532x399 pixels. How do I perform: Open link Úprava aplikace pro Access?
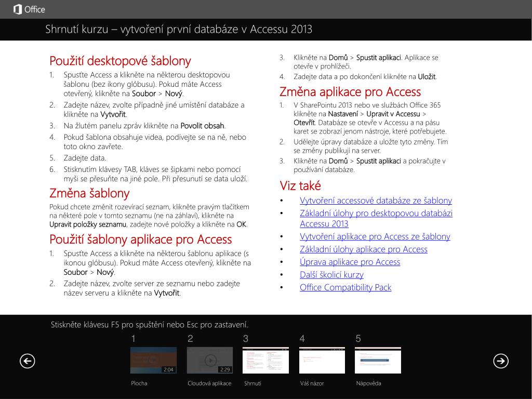[x=350, y=262]
